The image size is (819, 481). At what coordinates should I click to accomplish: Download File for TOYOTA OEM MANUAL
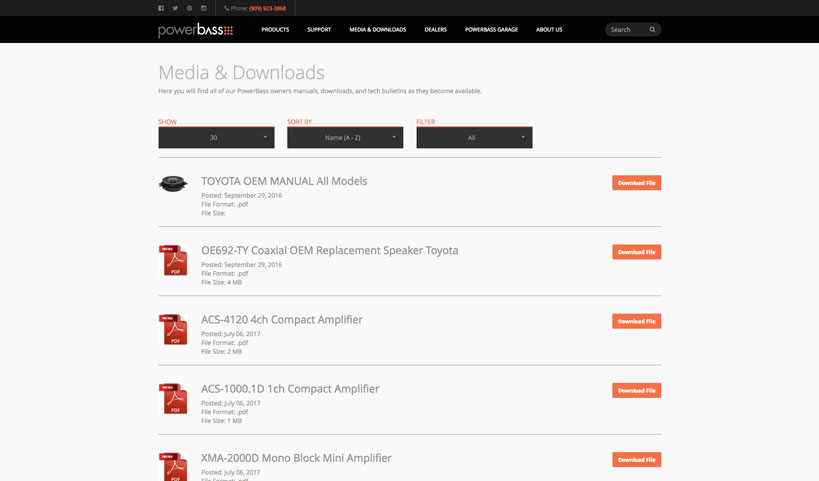tap(637, 183)
